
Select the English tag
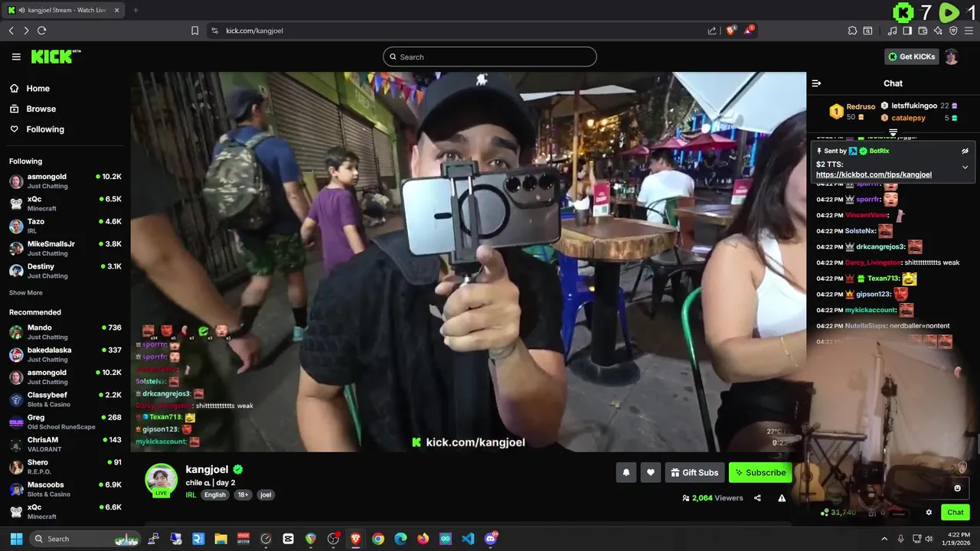215,494
